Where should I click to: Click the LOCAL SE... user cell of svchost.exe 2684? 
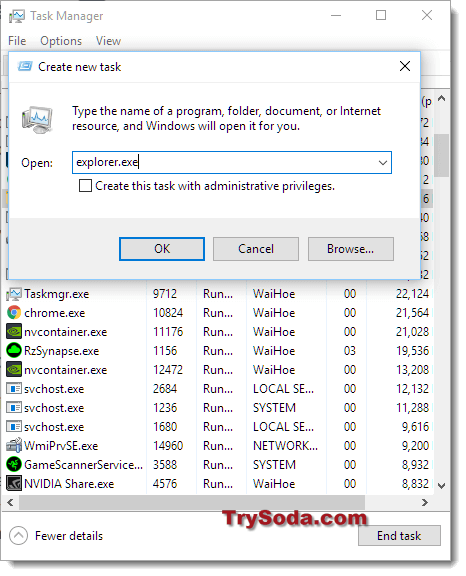[x=283, y=389]
